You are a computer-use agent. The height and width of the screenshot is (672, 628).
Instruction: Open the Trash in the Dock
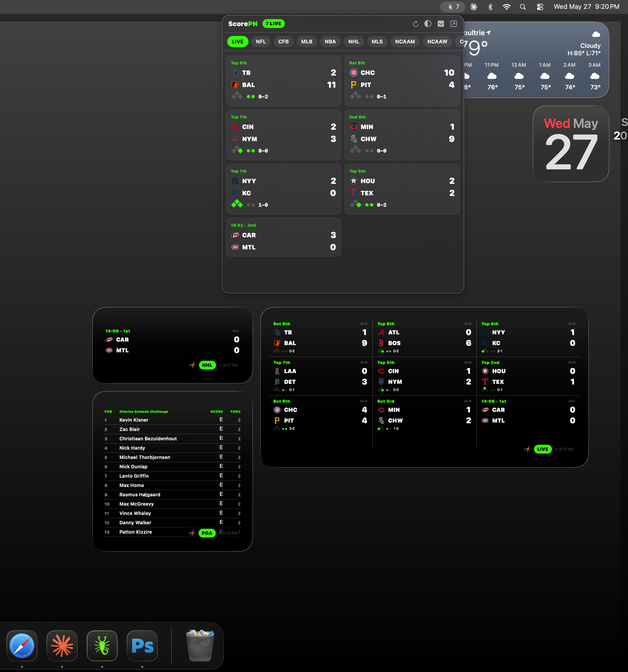click(200, 646)
